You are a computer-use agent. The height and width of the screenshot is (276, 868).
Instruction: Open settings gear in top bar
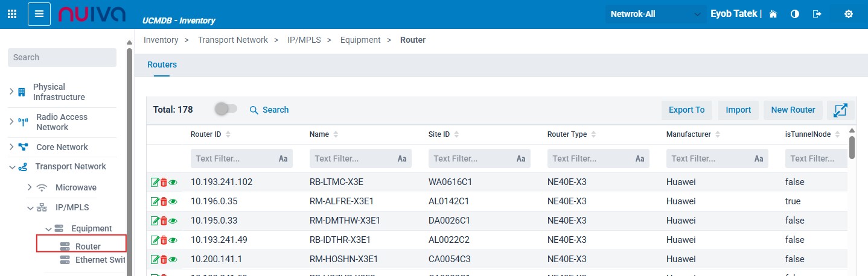click(x=848, y=14)
